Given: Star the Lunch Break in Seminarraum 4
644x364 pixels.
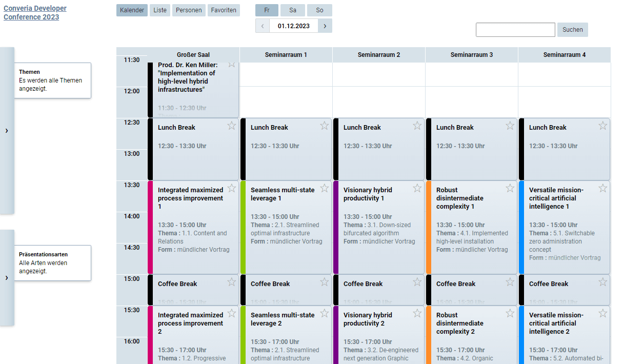Looking at the screenshot, I should [x=603, y=126].
